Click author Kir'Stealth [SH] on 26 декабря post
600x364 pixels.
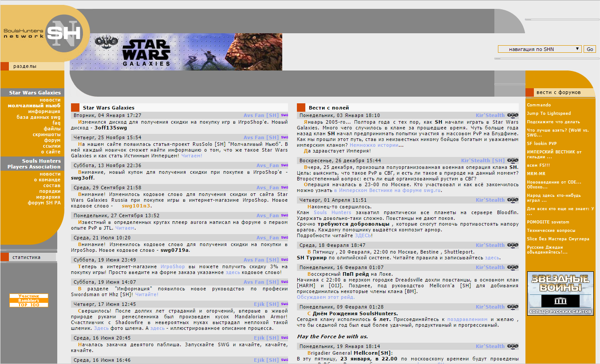pyautogui.click(x=483, y=160)
